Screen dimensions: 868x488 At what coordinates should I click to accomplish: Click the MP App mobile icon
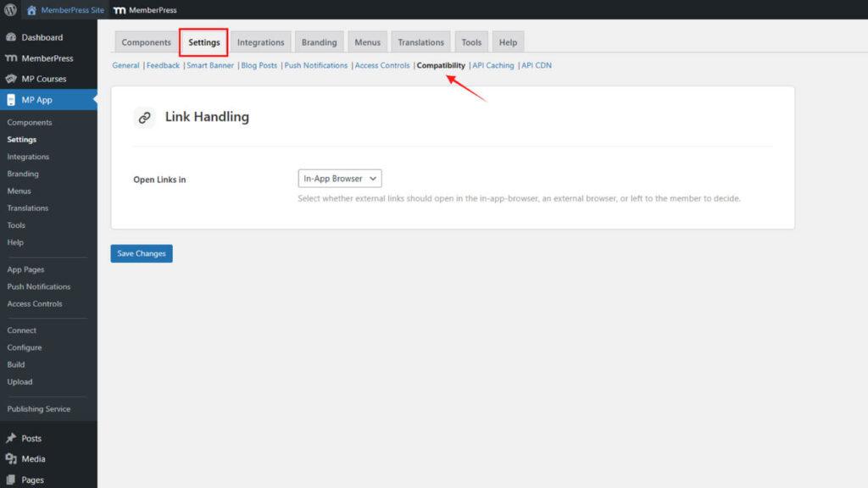[x=11, y=99]
